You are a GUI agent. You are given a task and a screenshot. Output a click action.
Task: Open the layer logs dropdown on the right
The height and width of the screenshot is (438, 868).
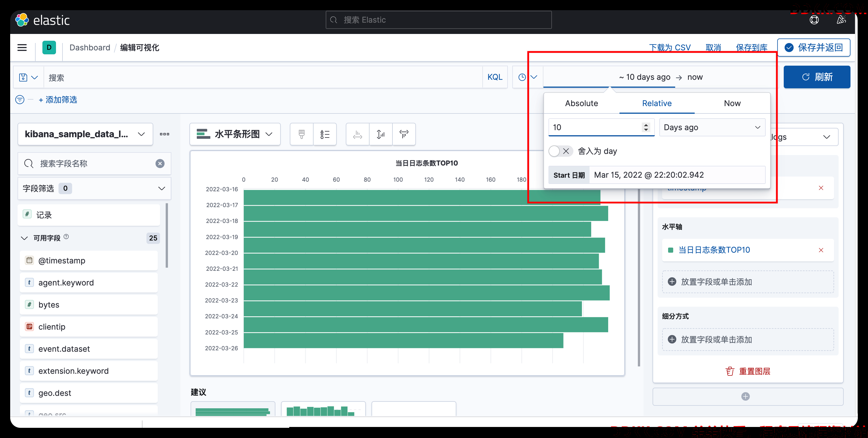click(805, 137)
